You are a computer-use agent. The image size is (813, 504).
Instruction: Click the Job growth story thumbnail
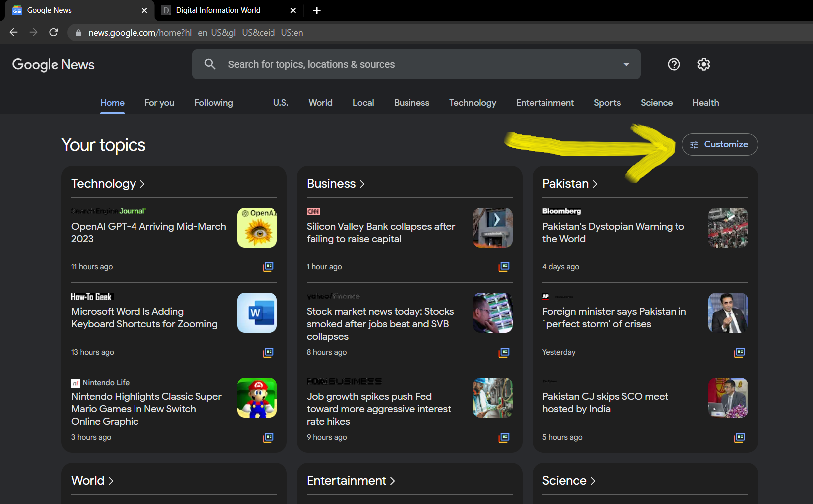click(493, 398)
